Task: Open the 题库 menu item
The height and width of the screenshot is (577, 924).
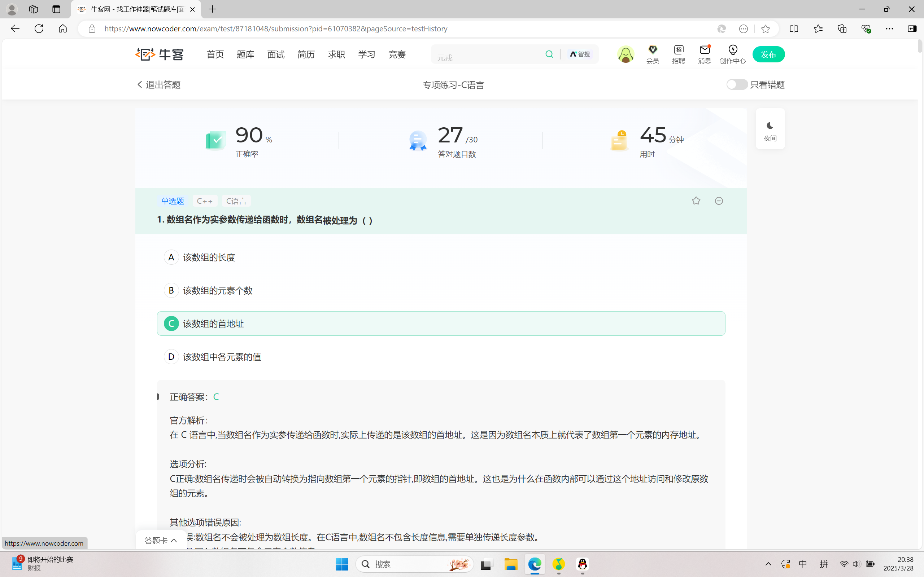Action: tap(245, 54)
